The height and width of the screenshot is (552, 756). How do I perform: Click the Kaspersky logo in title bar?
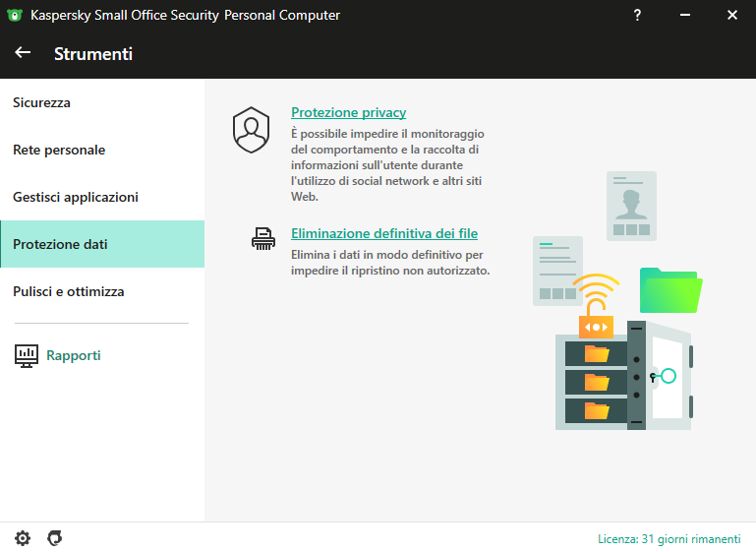[x=15, y=15]
